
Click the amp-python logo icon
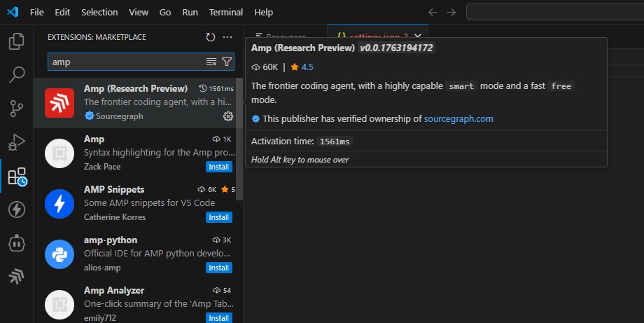(59, 254)
